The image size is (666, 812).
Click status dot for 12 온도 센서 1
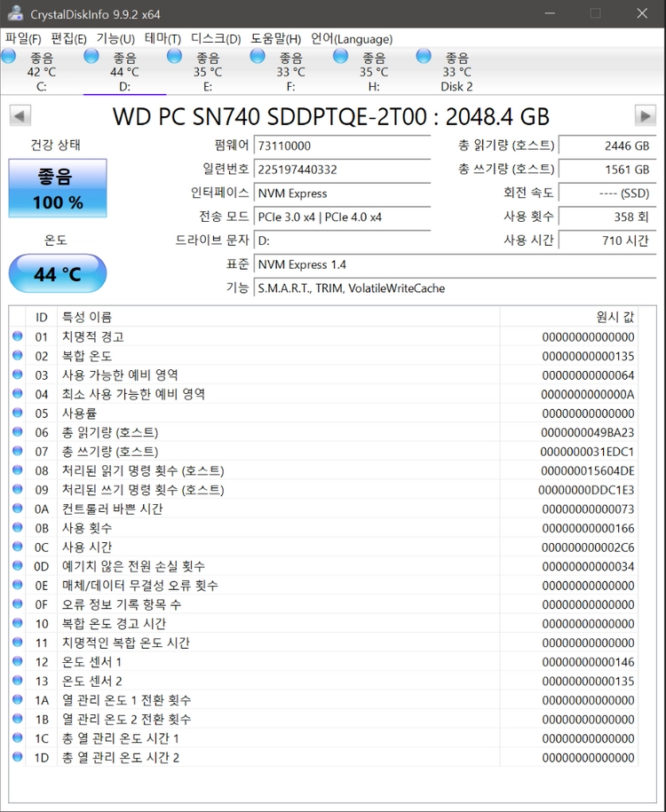[18, 661]
